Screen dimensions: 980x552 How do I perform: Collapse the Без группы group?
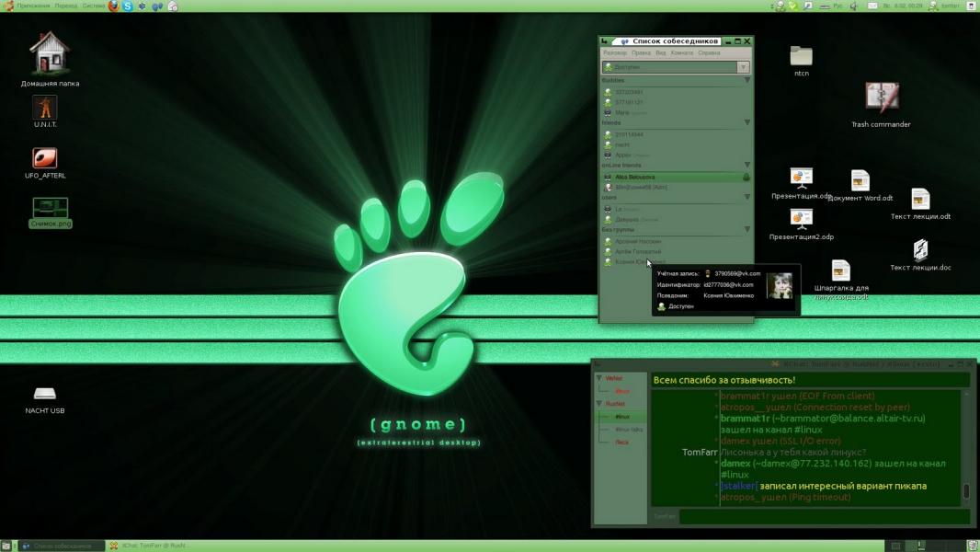coord(746,230)
